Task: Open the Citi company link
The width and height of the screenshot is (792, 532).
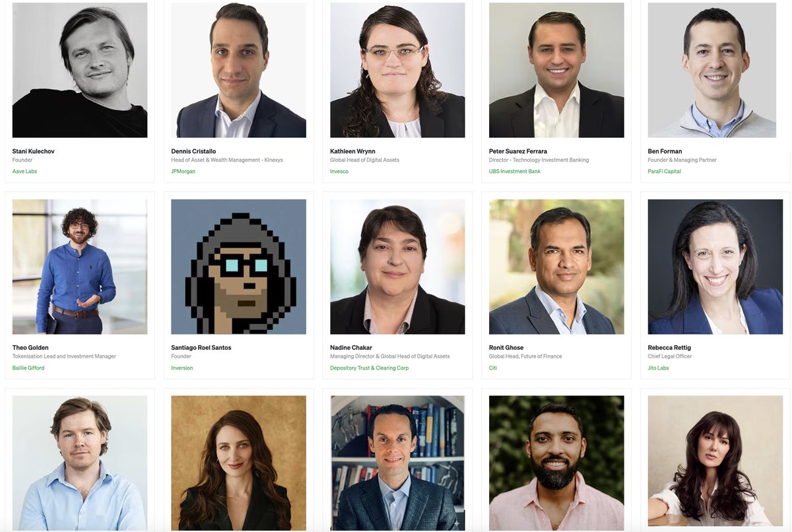Action: pyautogui.click(x=493, y=368)
